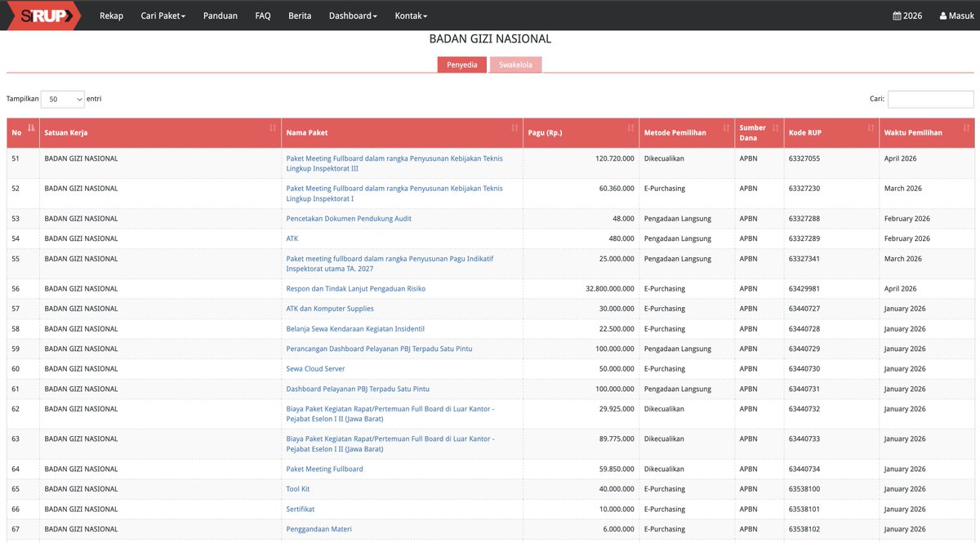980x543 pixels.
Task: Sort by Nama Paket column icon
Action: pos(514,128)
